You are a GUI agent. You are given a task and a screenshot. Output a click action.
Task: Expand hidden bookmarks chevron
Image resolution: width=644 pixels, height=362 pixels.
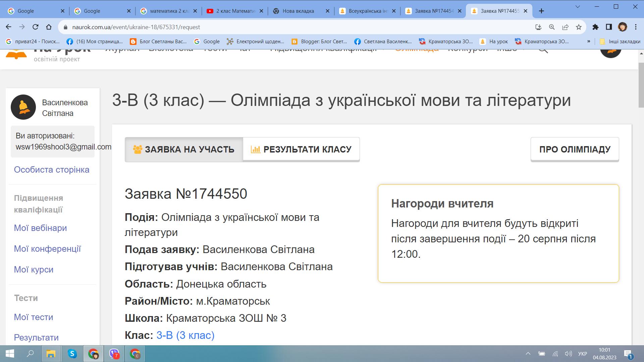coord(588,42)
